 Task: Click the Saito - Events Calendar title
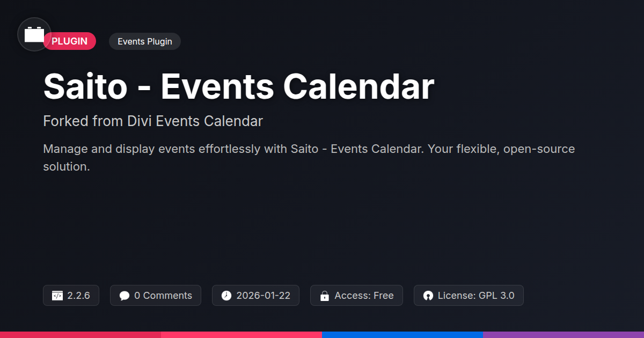pos(238,87)
